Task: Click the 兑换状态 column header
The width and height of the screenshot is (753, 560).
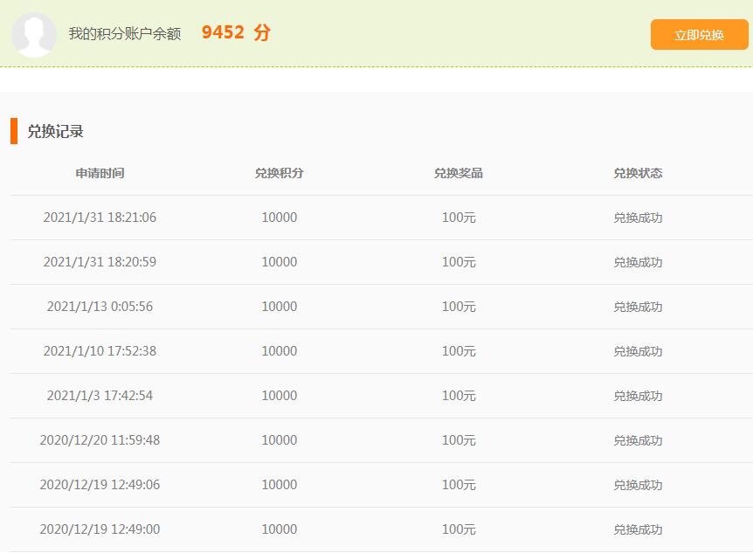Action: pos(638,173)
